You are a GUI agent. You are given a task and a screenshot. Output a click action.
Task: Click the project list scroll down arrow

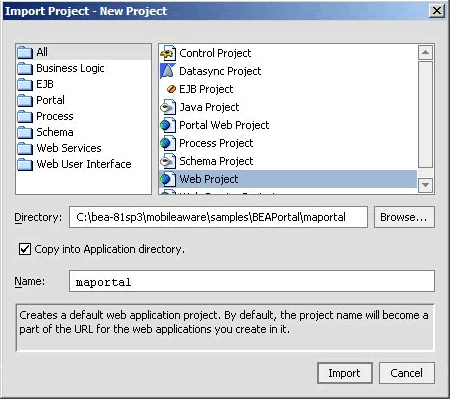425,185
